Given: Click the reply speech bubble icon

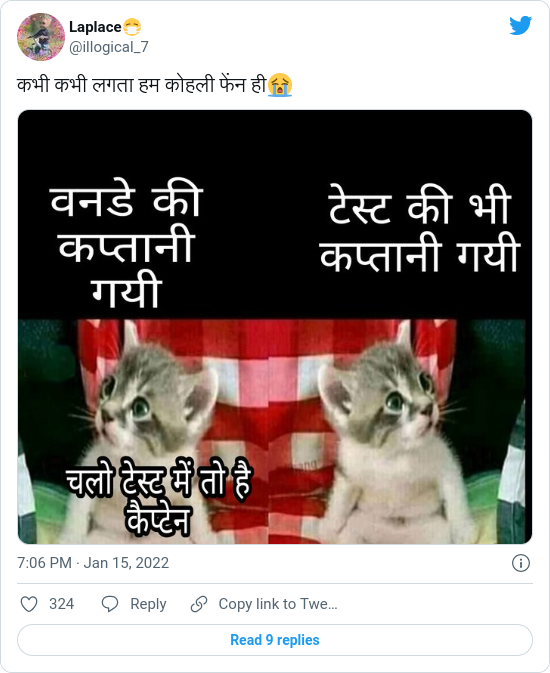Looking at the screenshot, I should click(x=110, y=604).
